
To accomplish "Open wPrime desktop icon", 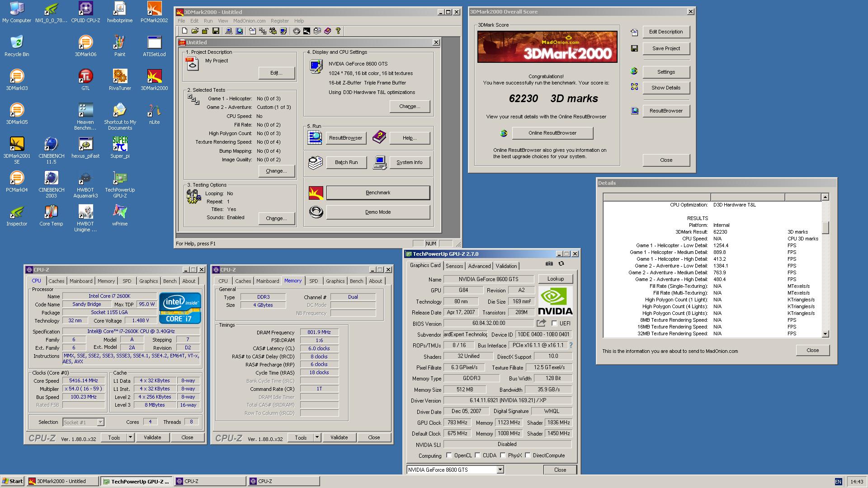I will [x=120, y=215].
